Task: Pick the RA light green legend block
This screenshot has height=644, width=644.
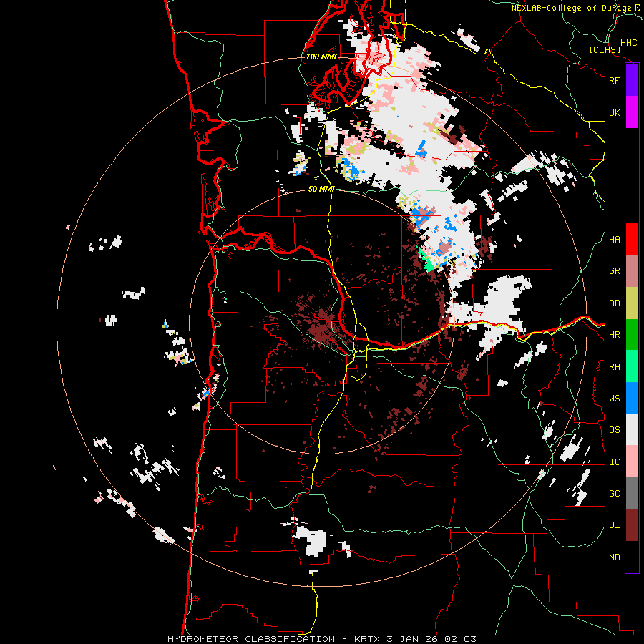Action: tap(632, 366)
